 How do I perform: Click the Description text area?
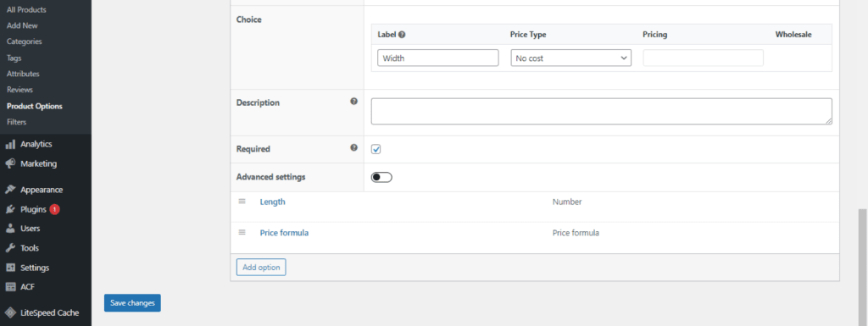pyautogui.click(x=601, y=111)
